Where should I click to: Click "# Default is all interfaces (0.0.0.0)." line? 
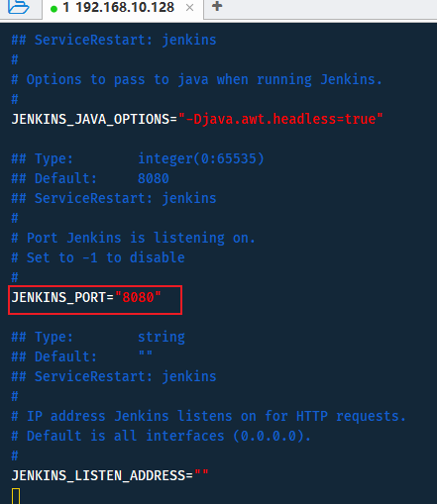coord(162,437)
